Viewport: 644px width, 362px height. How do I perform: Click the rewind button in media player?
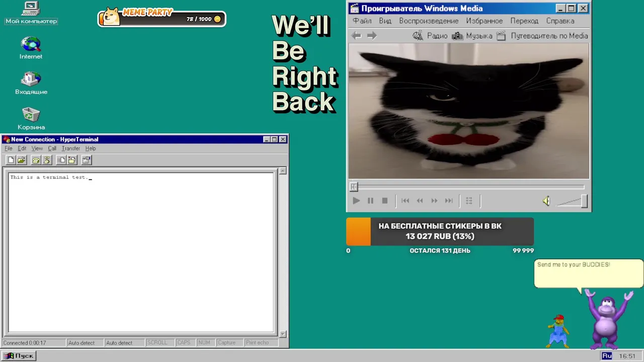click(420, 201)
